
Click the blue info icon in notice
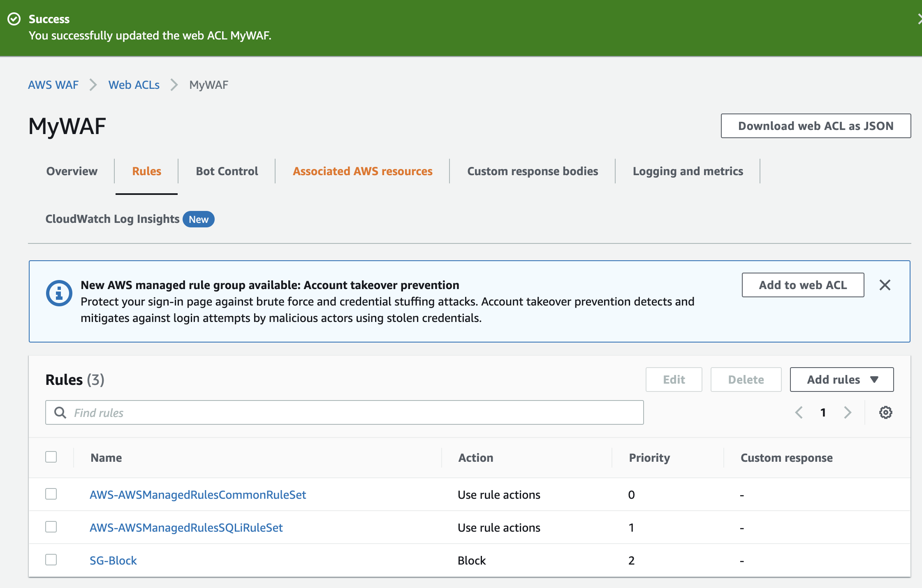tap(59, 293)
